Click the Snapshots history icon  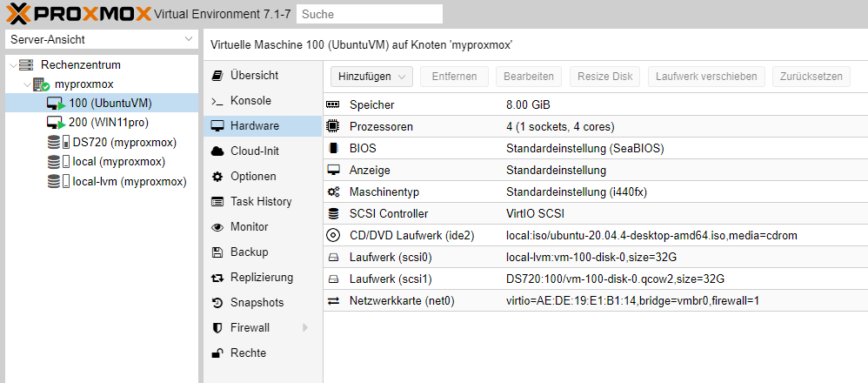click(217, 303)
